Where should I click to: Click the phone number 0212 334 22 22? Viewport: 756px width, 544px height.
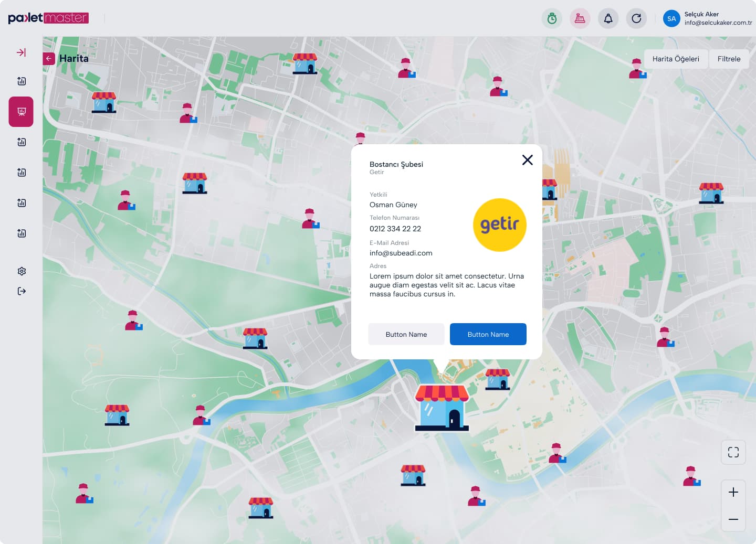point(395,229)
